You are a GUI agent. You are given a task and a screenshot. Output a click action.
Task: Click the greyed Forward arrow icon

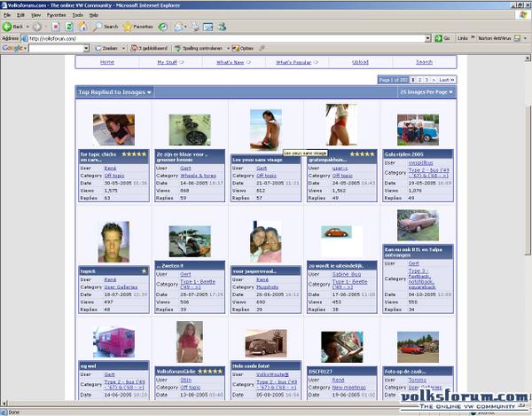[x=37, y=27]
